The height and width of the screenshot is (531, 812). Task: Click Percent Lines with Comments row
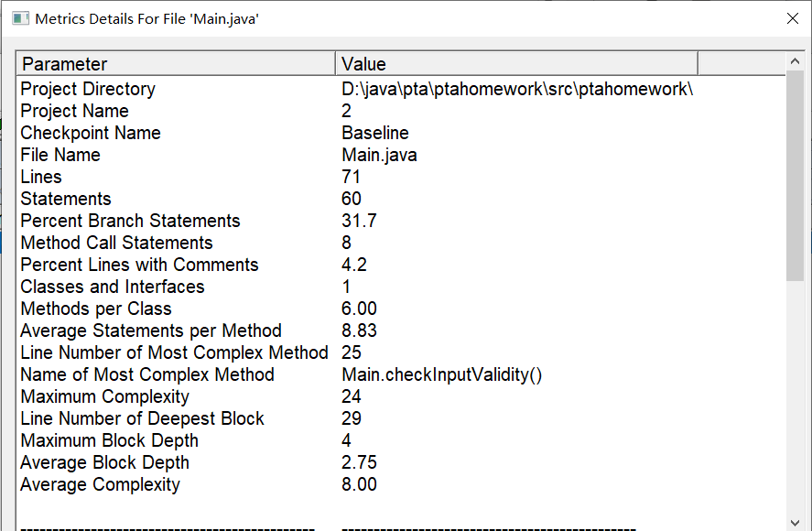139,265
